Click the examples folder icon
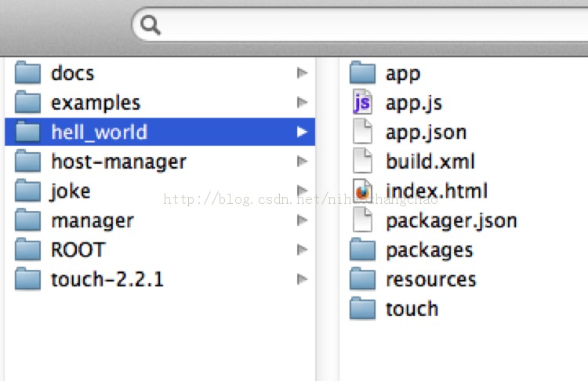This screenshot has width=588, height=382. click(x=27, y=102)
